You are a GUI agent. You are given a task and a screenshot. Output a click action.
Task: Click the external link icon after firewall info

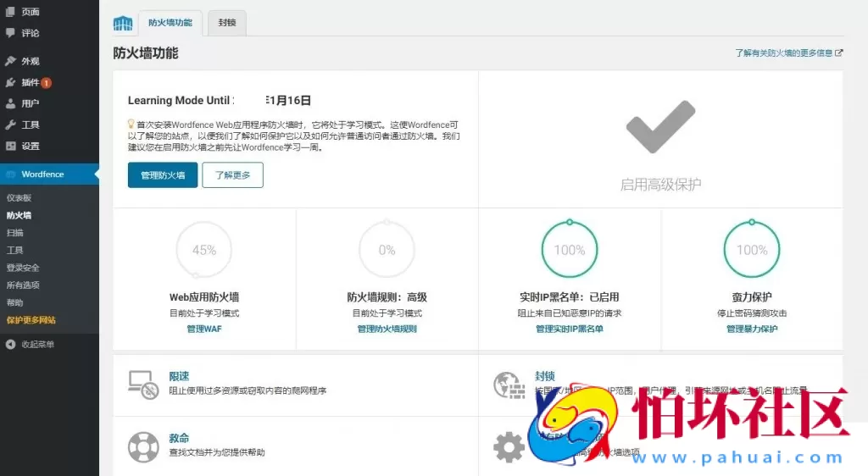(838, 53)
